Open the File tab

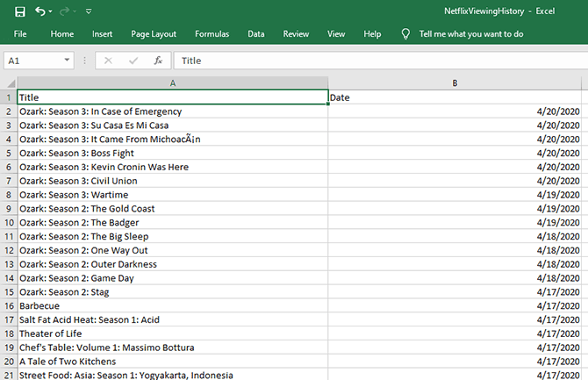pos(20,33)
